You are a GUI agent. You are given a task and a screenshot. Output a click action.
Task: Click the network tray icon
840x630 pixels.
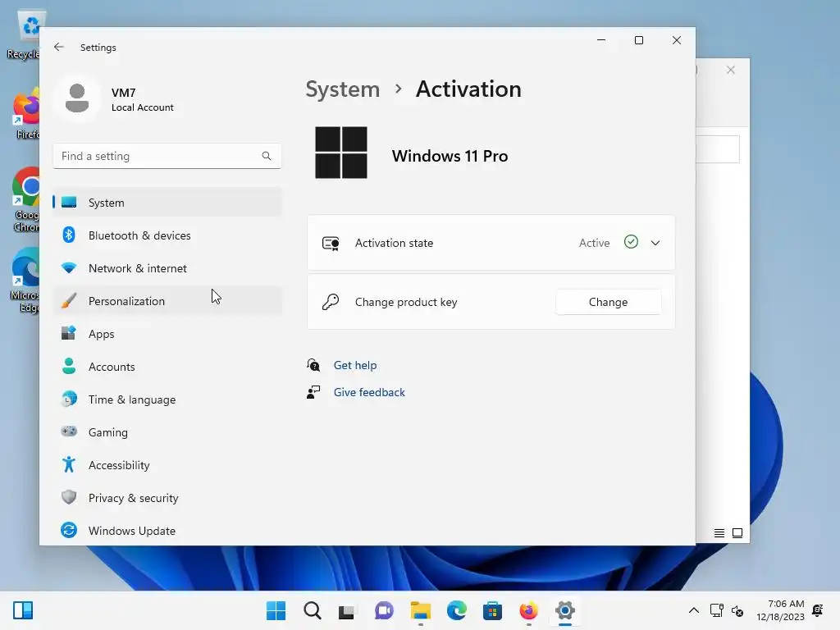(716, 610)
